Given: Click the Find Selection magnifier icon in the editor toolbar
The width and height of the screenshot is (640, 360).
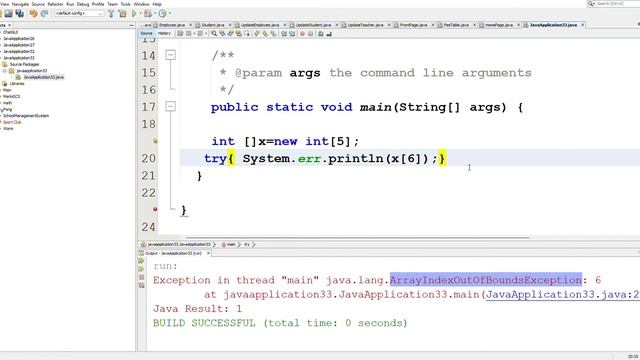Looking at the screenshot, I should [214, 34].
